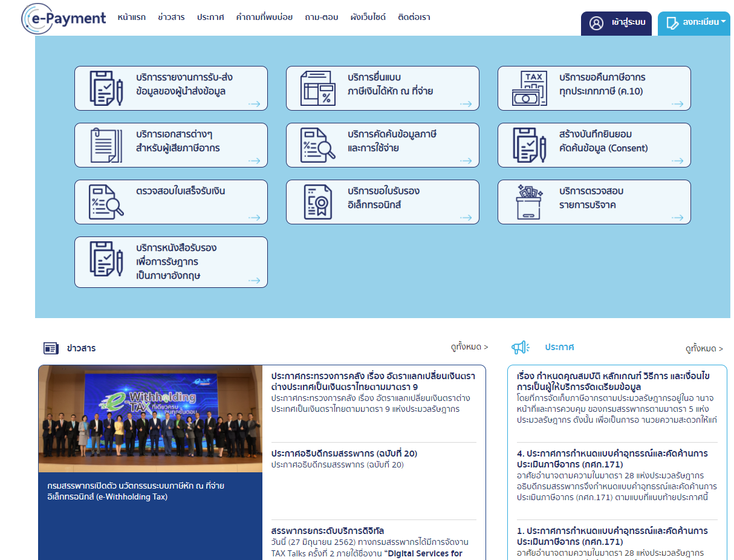Image resolution: width=734 pixels, height=560 pixels.
Task: Click receipt search icon of ตรวจสอบใบเสร็จรับเงิน
Action: tap(106, 202)
